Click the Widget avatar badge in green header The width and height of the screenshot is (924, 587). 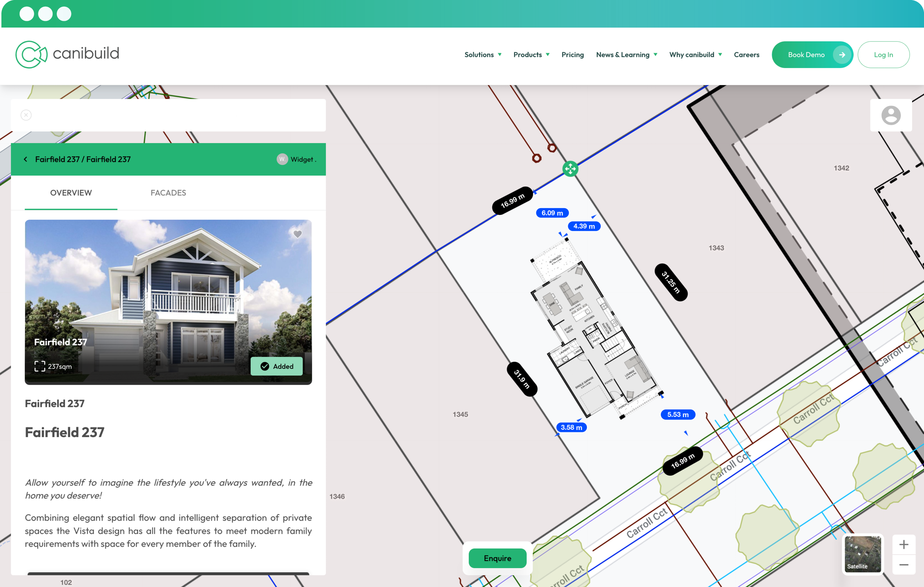pyautogui.click(x=282, y=159)
